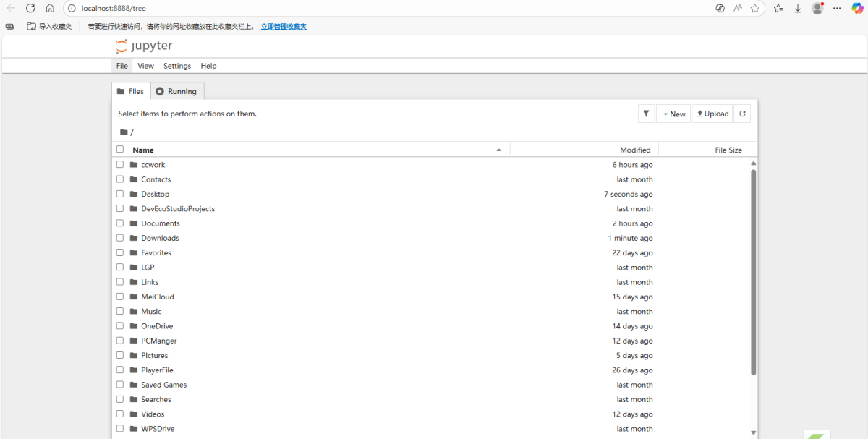Click the file list vertical scrollbar thumb
This screenshot has height=439, width=868.
pos(753,272)
